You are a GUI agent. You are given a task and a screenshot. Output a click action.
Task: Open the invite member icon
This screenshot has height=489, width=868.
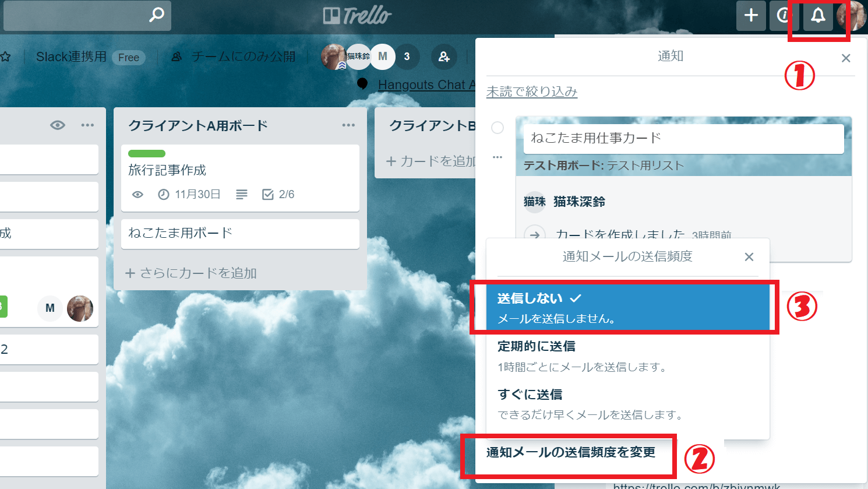pyautogui.click(x=444, y=57)
